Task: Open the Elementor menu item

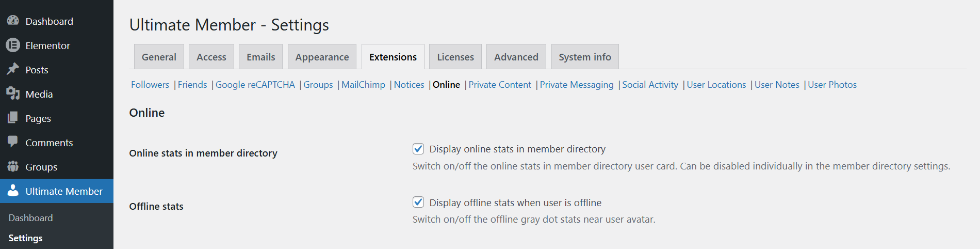Action: 57,45
